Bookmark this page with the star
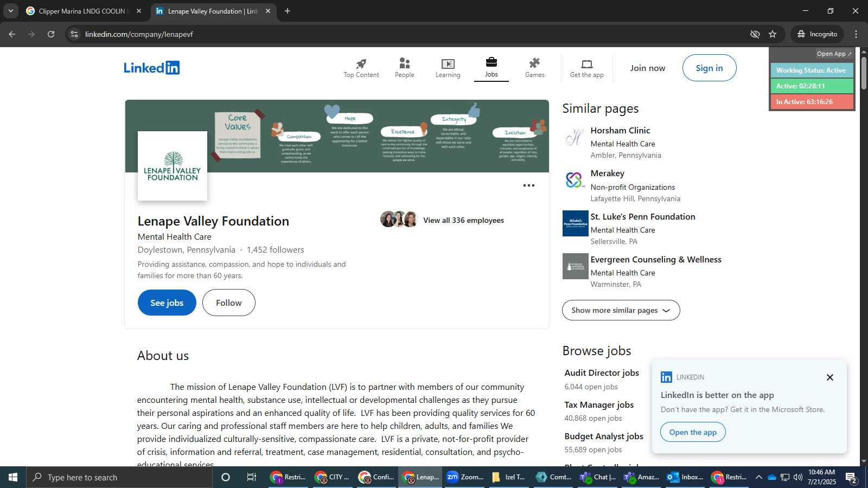Screen dimensions: 868x488 773,34
